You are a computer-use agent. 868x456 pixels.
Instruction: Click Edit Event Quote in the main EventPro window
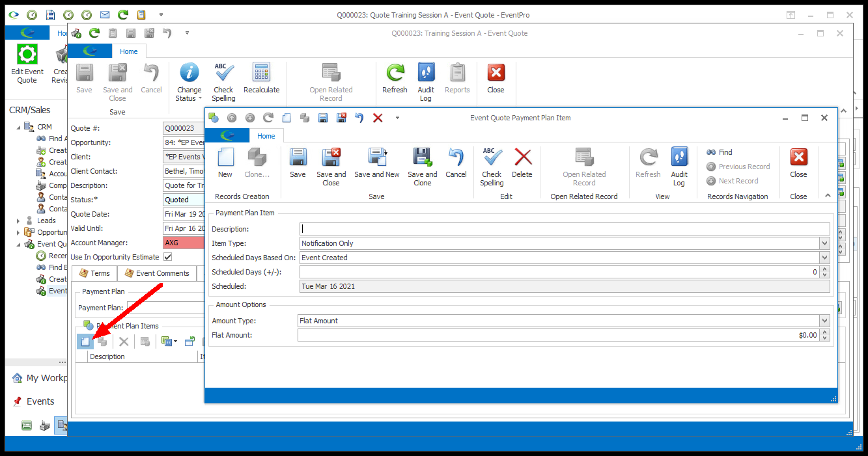(27, 64)
